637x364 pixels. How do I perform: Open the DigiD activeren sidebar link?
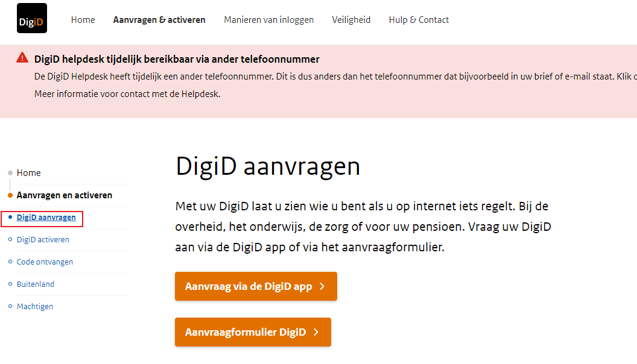(x=43, y=240)
